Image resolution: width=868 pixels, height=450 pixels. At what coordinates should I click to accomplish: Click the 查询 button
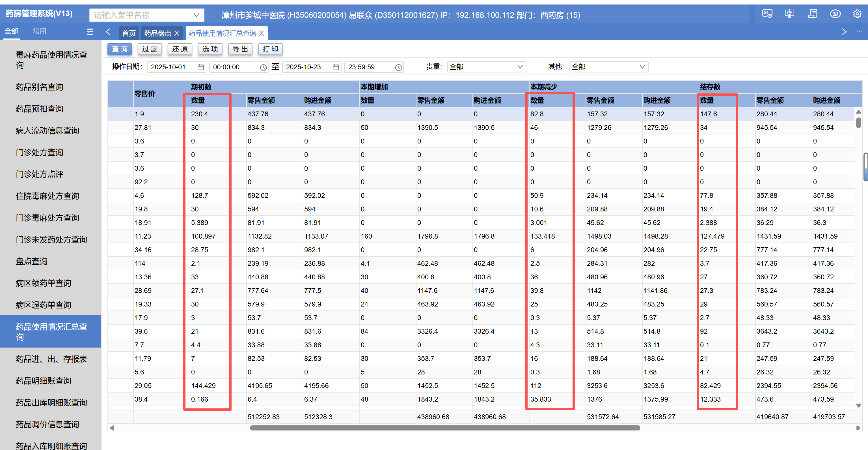pyautogui.click(x=120, y=49)
